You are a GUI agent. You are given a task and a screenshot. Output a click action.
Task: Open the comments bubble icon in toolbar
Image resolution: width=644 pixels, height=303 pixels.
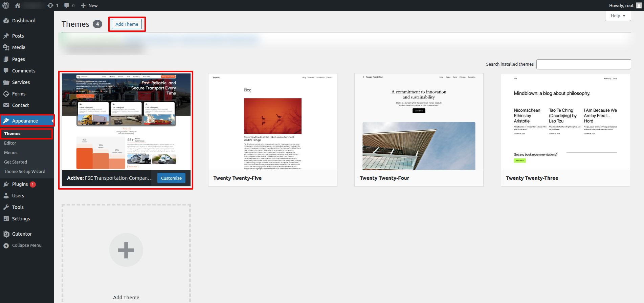[x=67, y=5]
